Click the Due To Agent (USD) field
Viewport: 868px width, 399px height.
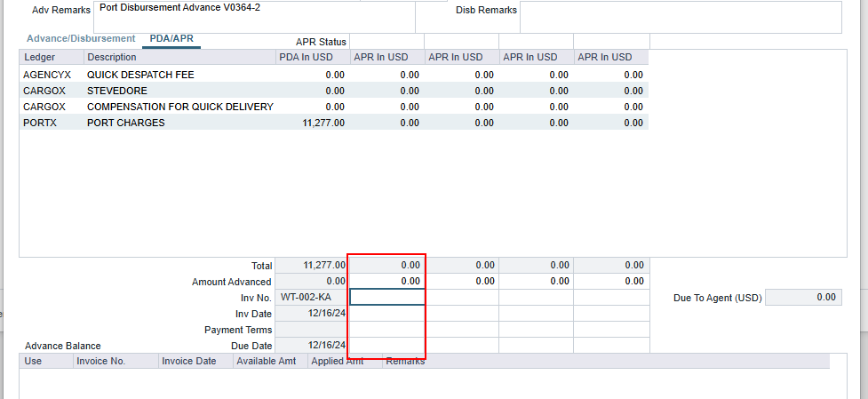tap(802, 298)
